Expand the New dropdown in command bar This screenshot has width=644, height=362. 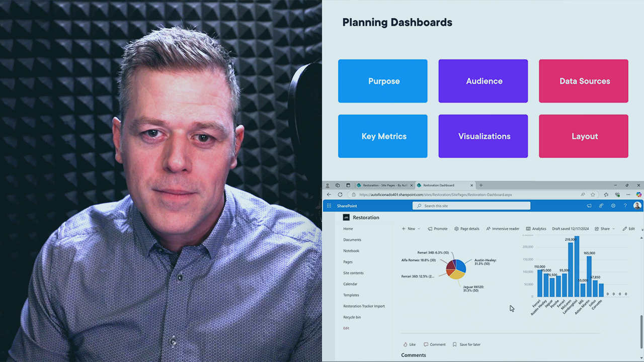(x=411, y=229)
